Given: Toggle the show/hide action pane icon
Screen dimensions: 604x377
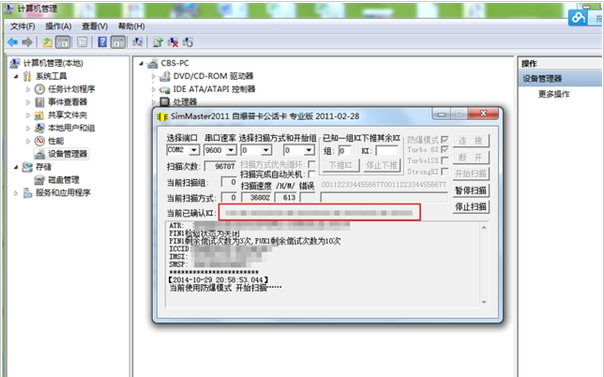Looking at the screenshot, I should click(x=118, y=42).
